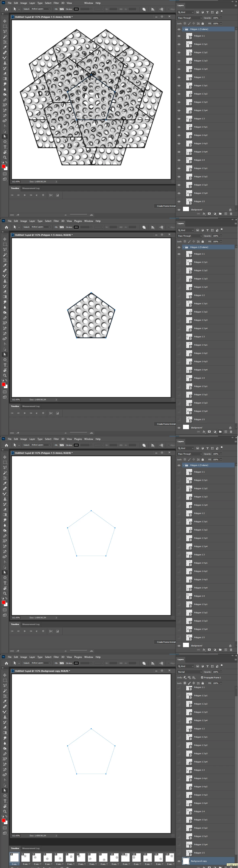Click the Layers panel tab in the bottom window

pos(181,659)
